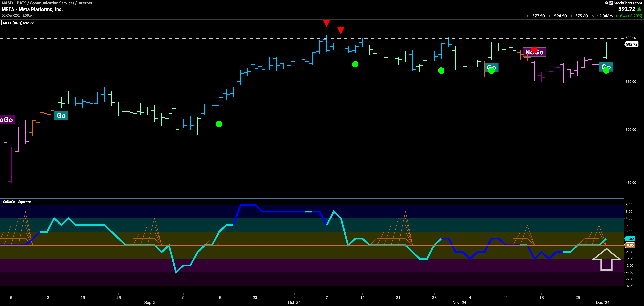This screenshot has width=644, height=306.
Task: Click the Go label at early December
Action: click(606, 67)
